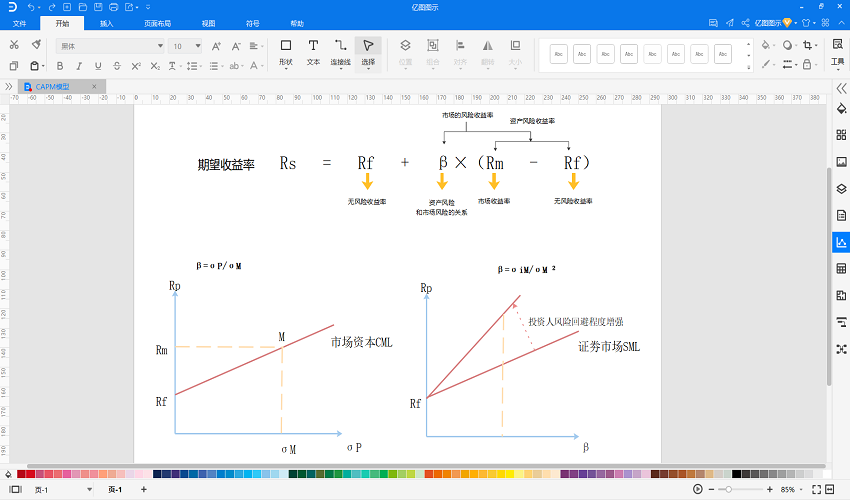Screen dimensions: 850x500
Task: Toggle italic text formatting
Action: (79, 65)
